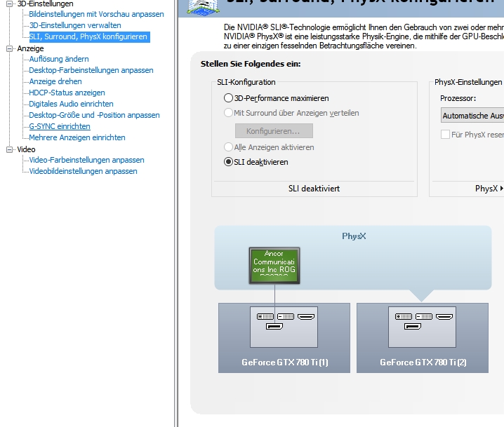The height and width of the screenshot is (427, 504).
Task: Click second DVI port on GTX 780 Ti (2)
Action: pos(424,317)
